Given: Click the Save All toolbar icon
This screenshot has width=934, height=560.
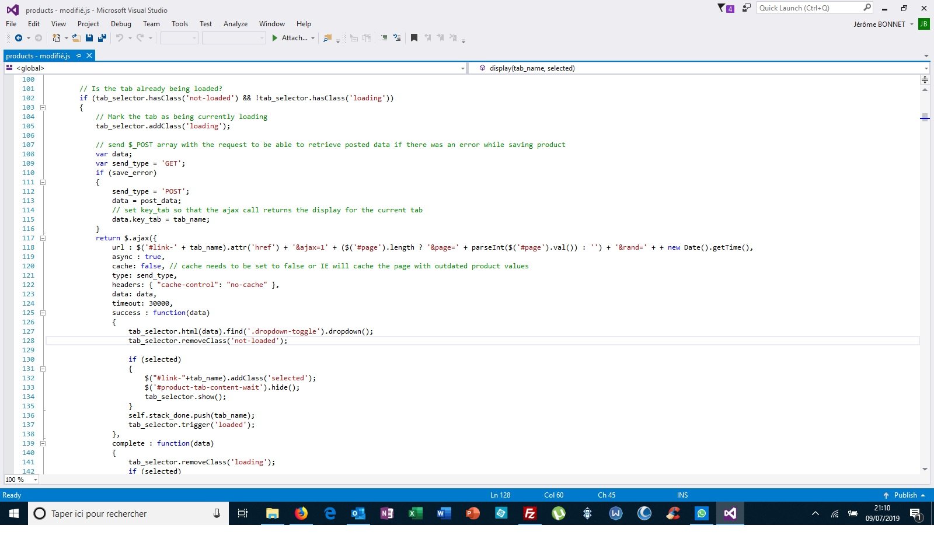Looking at the screenshot, I should tap(102, 38).
